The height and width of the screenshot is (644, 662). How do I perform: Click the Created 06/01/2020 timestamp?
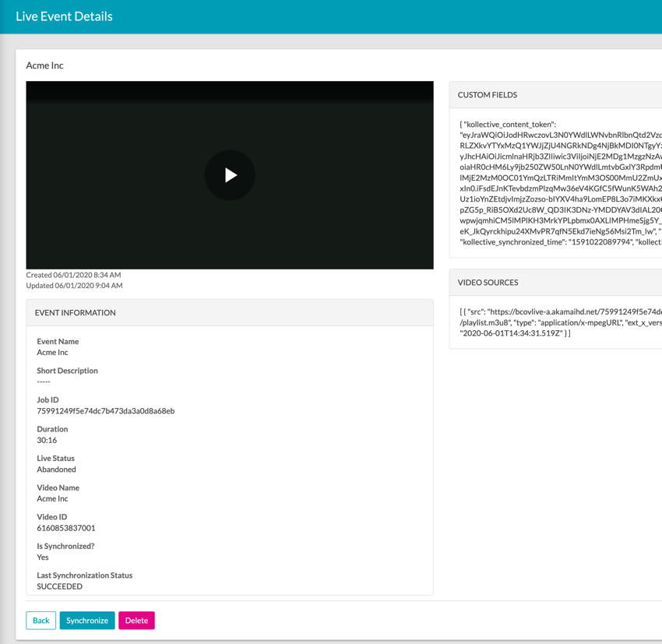(73, 275)
